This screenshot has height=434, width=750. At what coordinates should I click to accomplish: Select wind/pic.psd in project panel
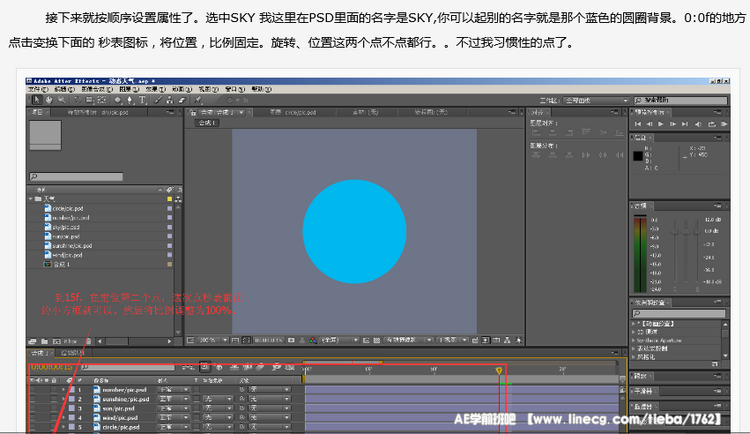tap(67, 255)
